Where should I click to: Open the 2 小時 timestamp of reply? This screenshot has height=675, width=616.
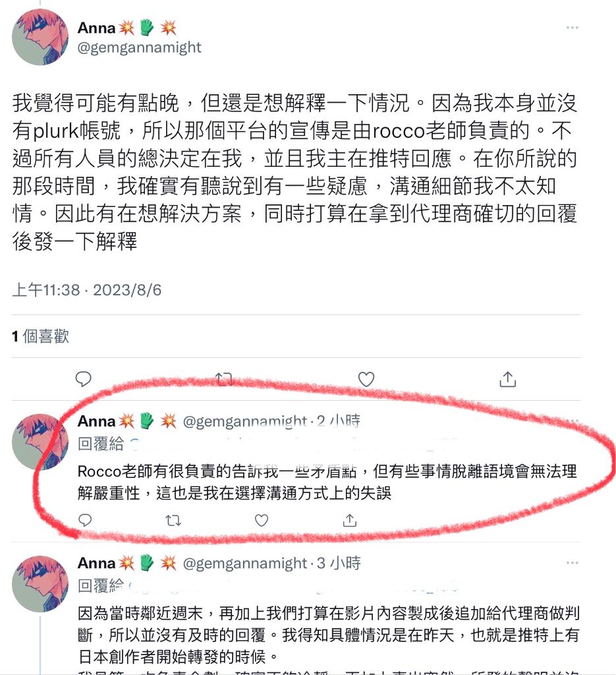tap(339, 421)
